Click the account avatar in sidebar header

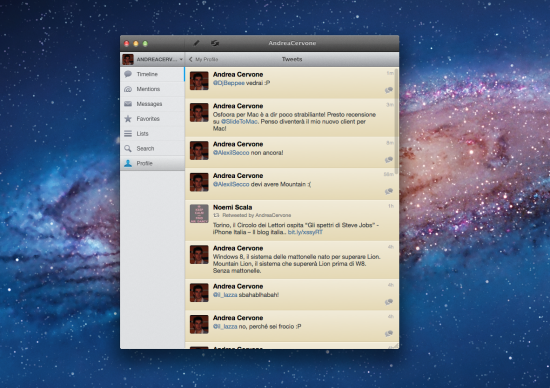[x=128, y=59]
